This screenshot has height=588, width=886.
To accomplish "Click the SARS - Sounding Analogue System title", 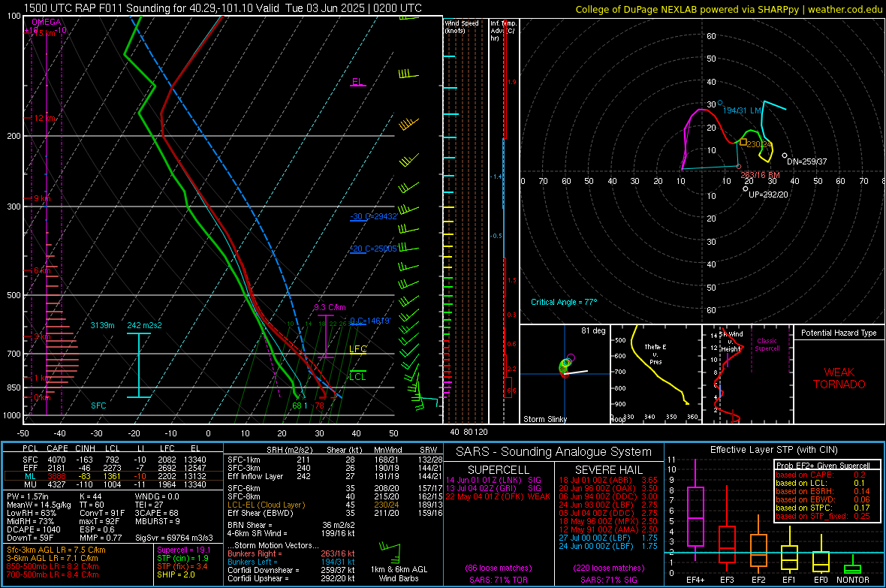I will click(554, 452).
